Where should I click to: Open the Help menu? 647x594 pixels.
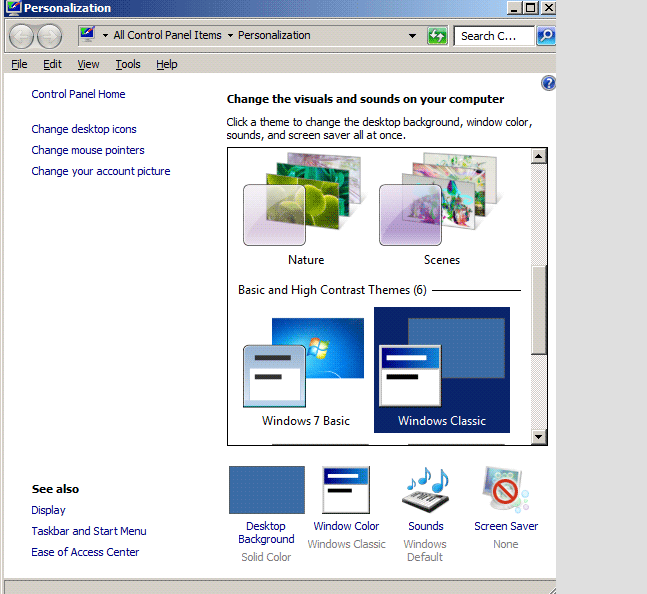167,64
